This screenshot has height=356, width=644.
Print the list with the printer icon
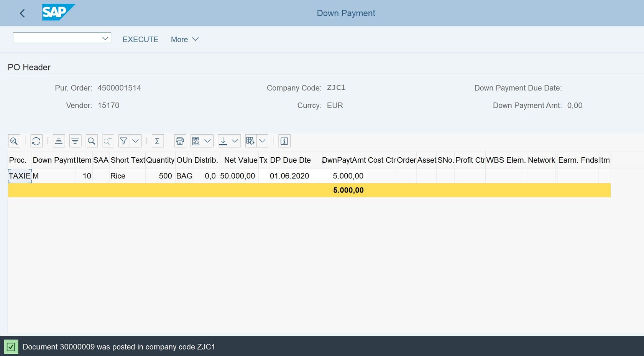(x=180, y=141)
